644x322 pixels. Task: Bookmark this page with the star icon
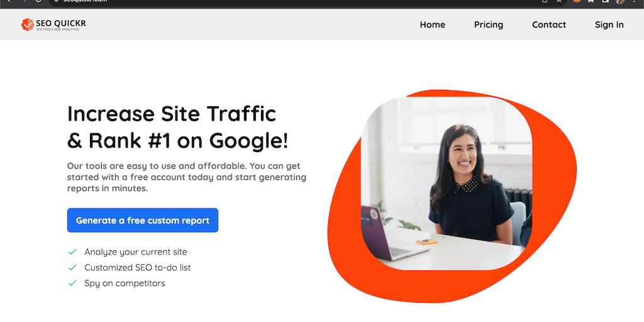(x=558, y=1)
